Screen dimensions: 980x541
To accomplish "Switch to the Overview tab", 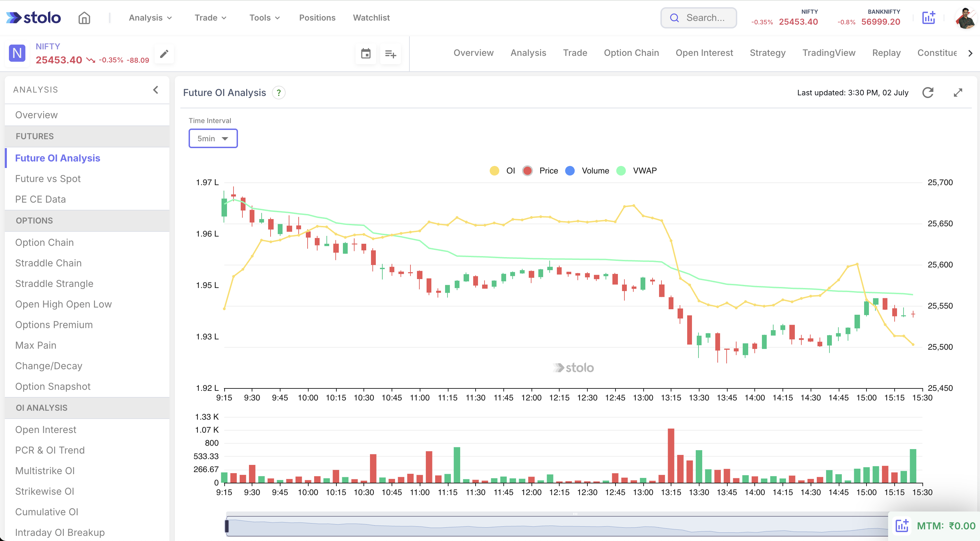I will point(473,53).
